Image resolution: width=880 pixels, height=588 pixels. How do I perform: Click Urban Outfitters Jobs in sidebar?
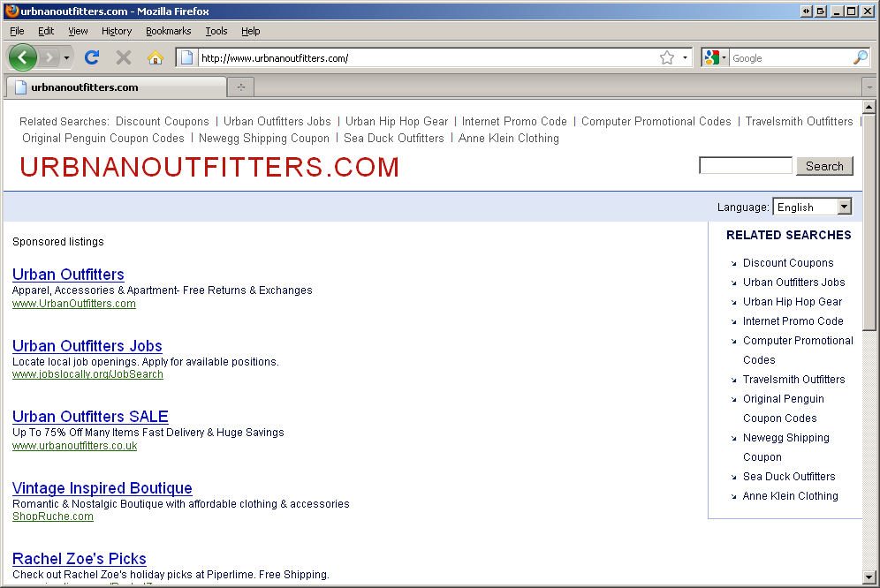coord(793,283)
